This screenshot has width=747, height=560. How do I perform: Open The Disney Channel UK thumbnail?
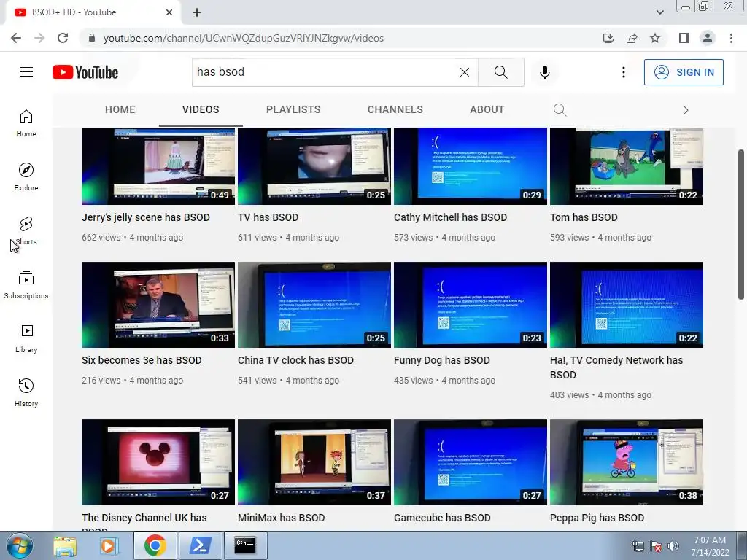click(158, 462)
